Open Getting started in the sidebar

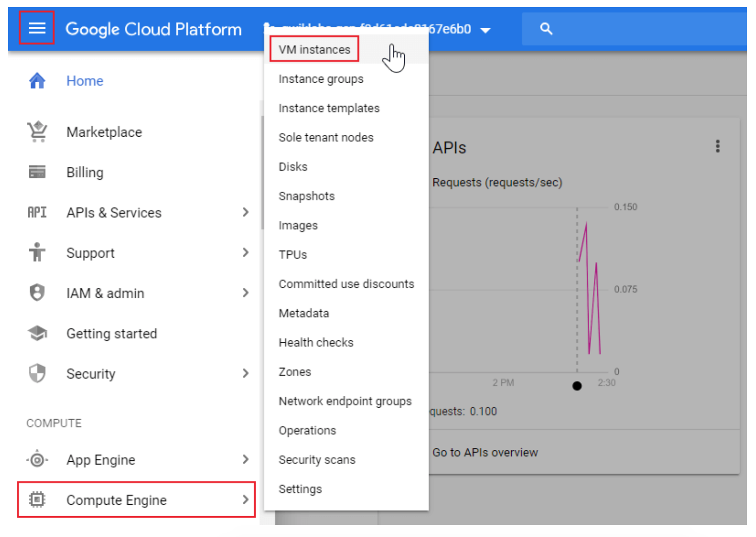tap(112, 333)
